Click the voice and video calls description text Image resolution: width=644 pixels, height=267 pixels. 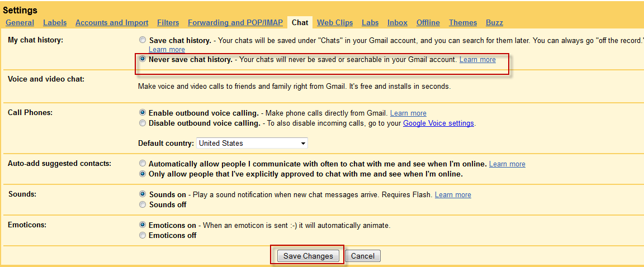click(x=294, y=87)
